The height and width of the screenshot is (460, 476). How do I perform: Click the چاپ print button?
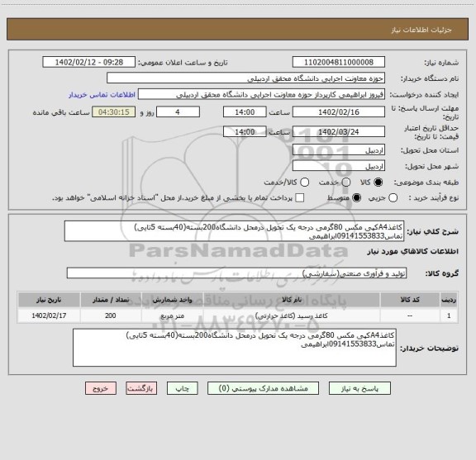[x=182, y=389]
